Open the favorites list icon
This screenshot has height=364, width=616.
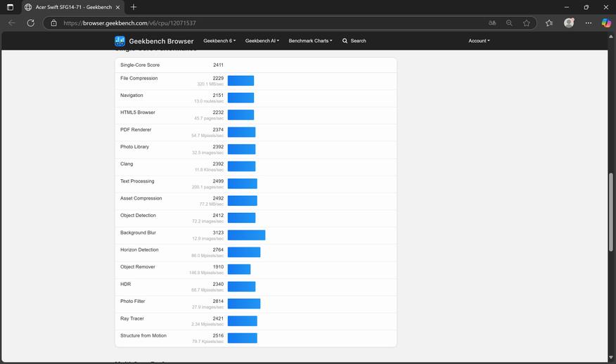[x=549, y=22]
